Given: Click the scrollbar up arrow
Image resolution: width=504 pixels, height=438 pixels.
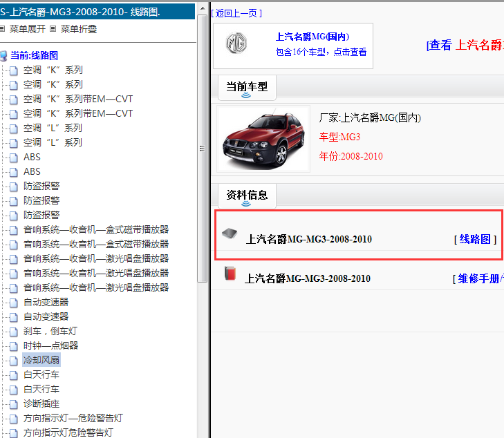Looking at the screenshot, I should (203, 8).
